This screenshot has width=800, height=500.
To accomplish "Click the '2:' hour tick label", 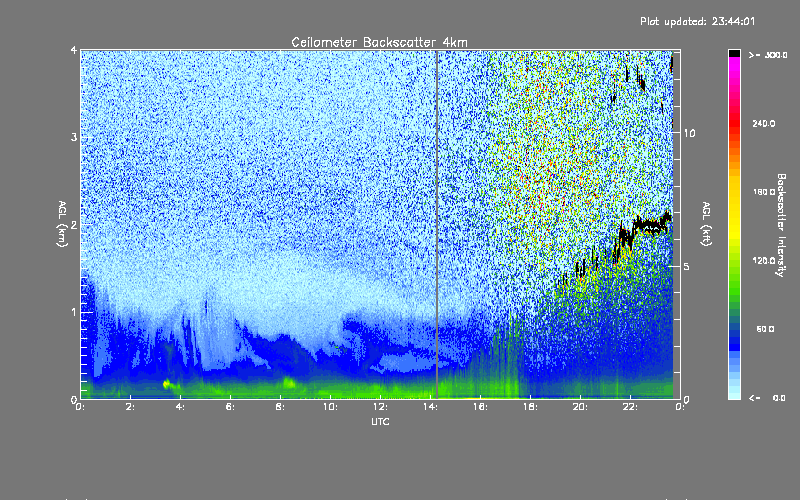I will point(131,407).
